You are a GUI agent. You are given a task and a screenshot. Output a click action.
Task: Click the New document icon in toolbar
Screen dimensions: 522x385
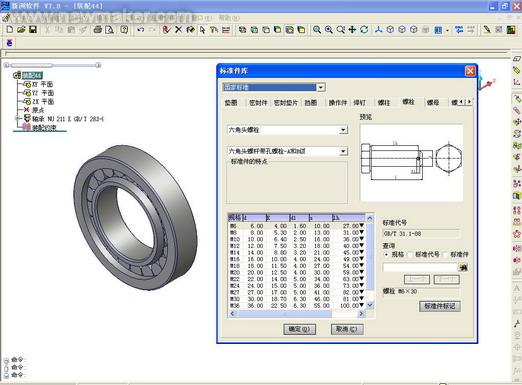(10, 30)
